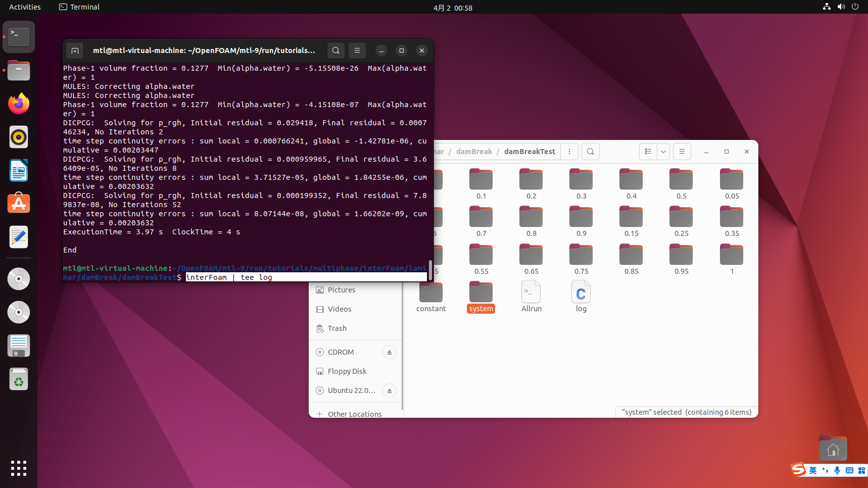Open the Activities overview
The height and width of the screenshot is (488, 868).
pyautogui.click(x=25, y=7)
